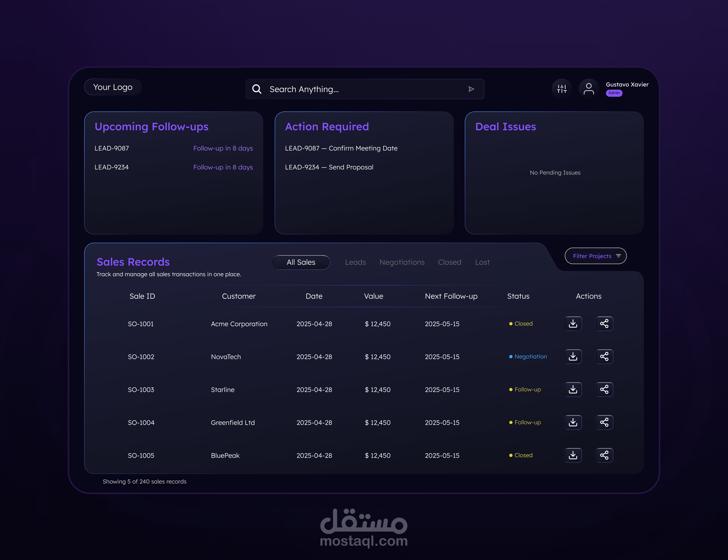The height and width of the screenshot is (560, 728).
Task: Download the SO-1001 Acme Corporation record
Action: click(x=573, y=324)
